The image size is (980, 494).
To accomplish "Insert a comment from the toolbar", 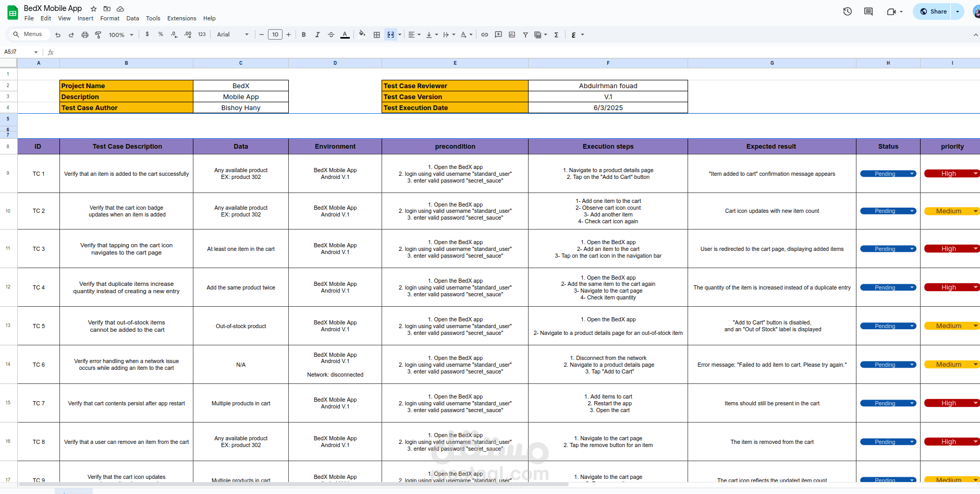I will click(498, 35).
